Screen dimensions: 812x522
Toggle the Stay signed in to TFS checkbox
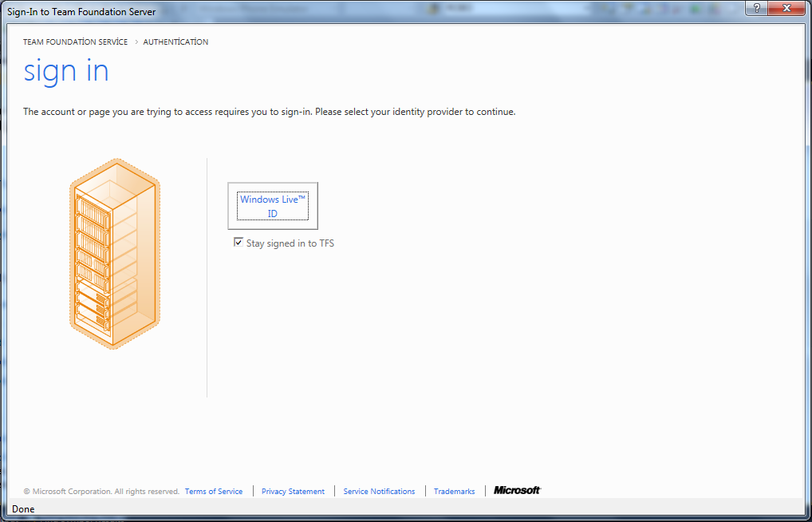tap(238, 242)
